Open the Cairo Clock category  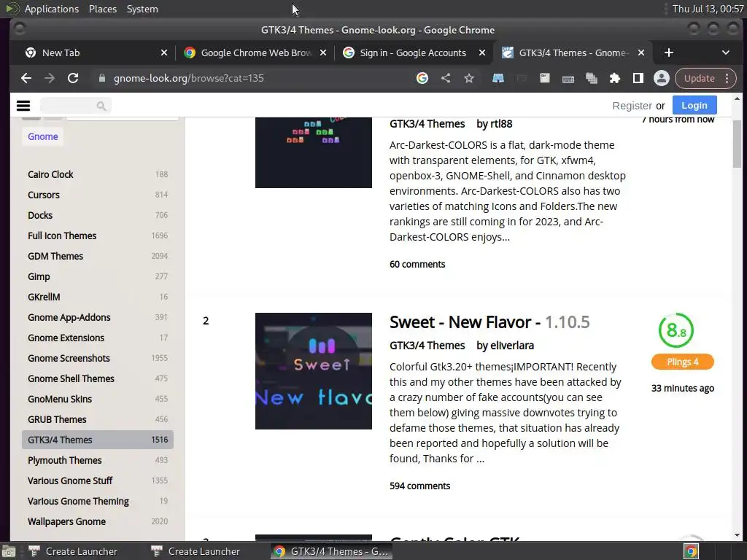[98, 174]
